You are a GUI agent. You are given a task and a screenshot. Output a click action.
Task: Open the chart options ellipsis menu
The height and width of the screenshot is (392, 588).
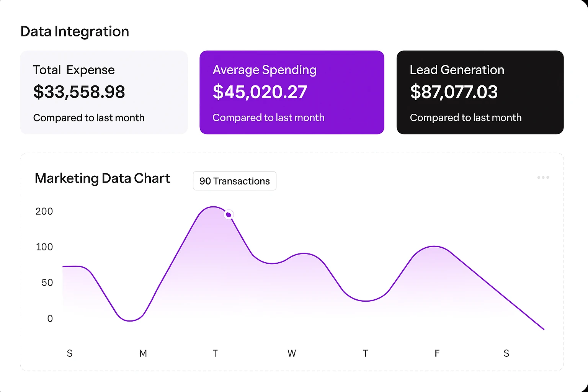pyautogui.click(x=543, y=177)
